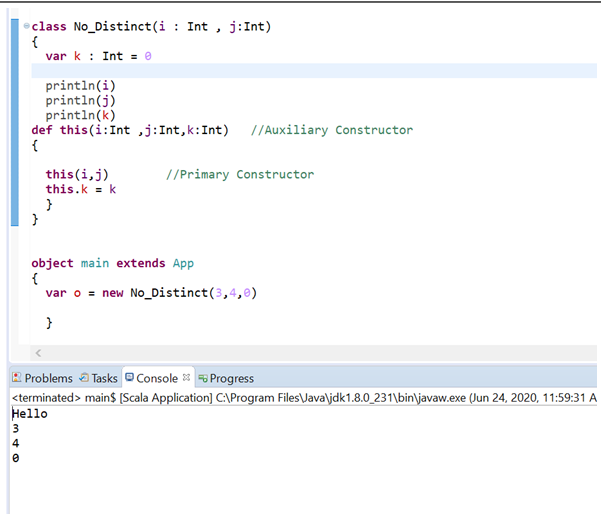Click the "<terminated> main$" console status line
The image size is (601, 514).
(304, 398)
